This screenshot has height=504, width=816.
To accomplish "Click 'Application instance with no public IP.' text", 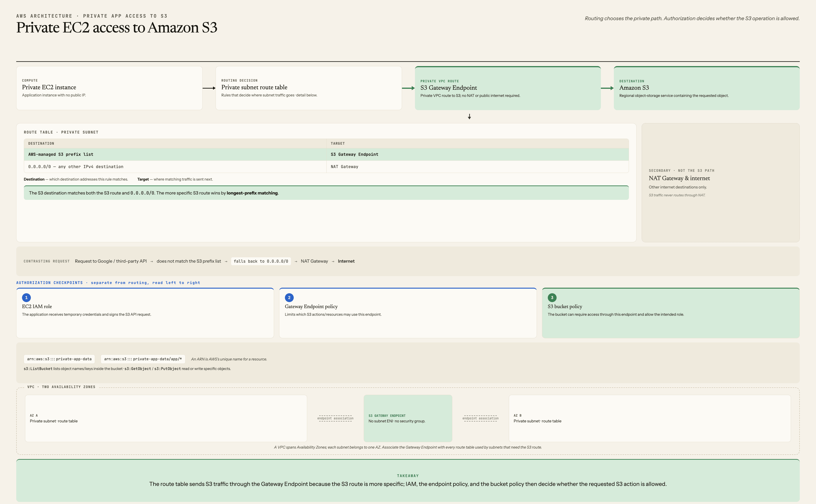I will click(x=54, y=95).
